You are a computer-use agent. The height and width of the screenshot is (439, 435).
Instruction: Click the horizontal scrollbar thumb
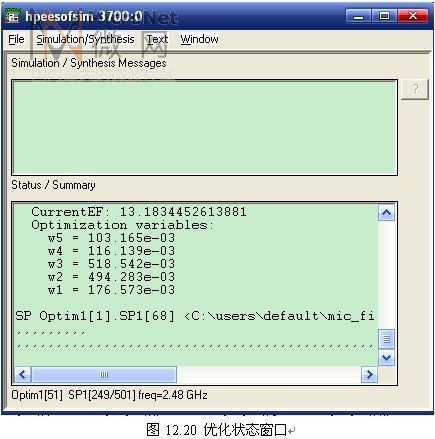point(104,375)
